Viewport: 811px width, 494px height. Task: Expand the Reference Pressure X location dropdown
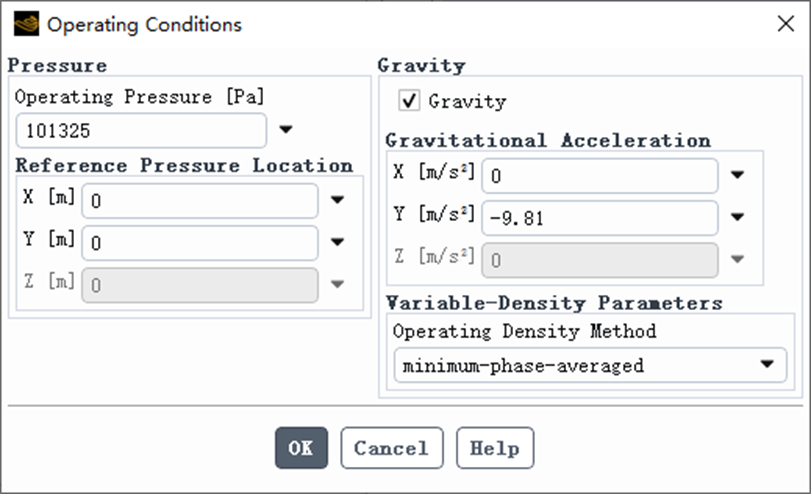tap(338, 200)
